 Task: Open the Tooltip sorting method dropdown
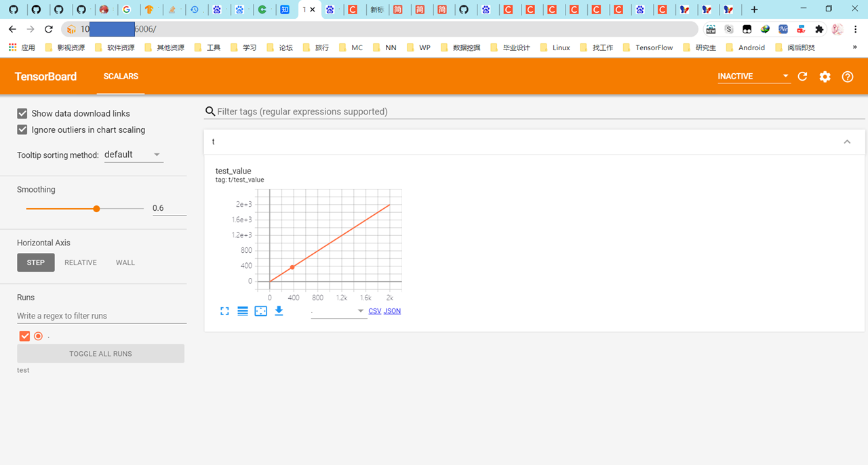tap(133, 155)
